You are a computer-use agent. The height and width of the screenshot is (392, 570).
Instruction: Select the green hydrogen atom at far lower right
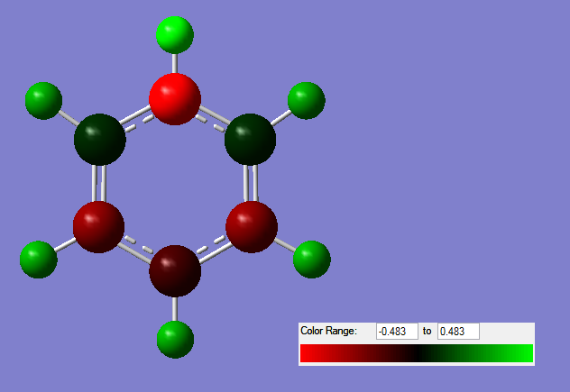(x=312, y=260)
